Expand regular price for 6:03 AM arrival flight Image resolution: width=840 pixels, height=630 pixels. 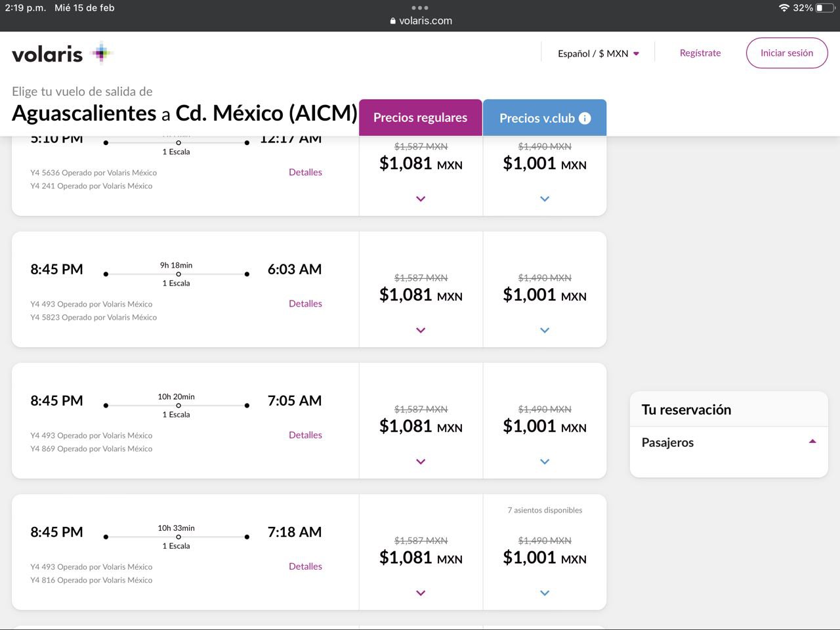click(421, 330)
